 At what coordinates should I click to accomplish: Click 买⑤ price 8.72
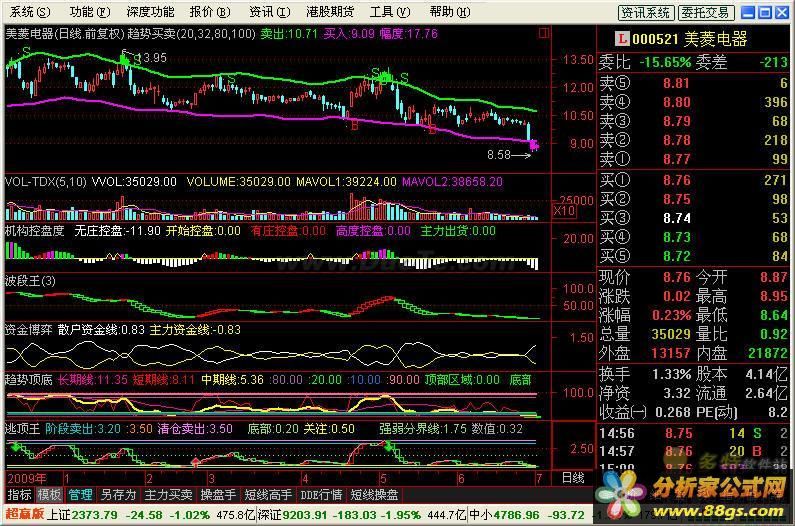(x=677, y=256)
